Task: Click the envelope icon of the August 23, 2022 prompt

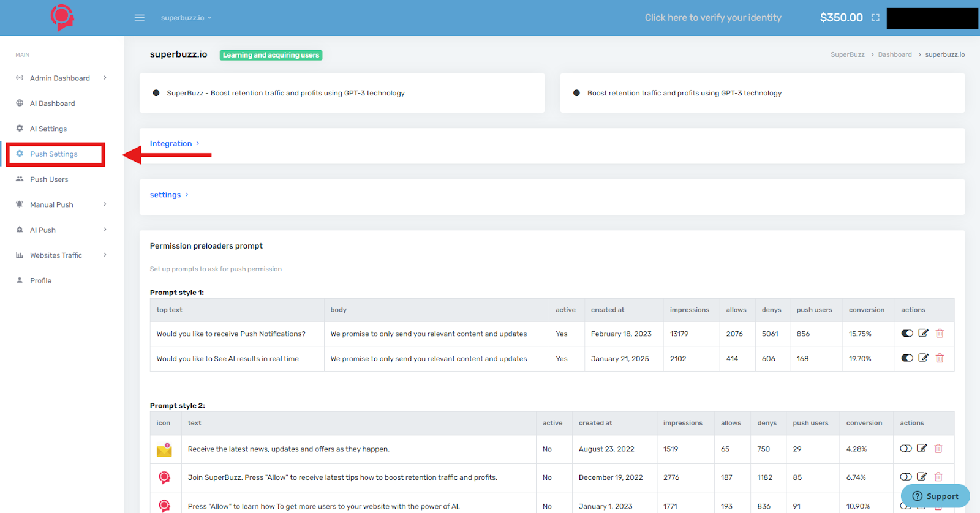Action: 164,450
